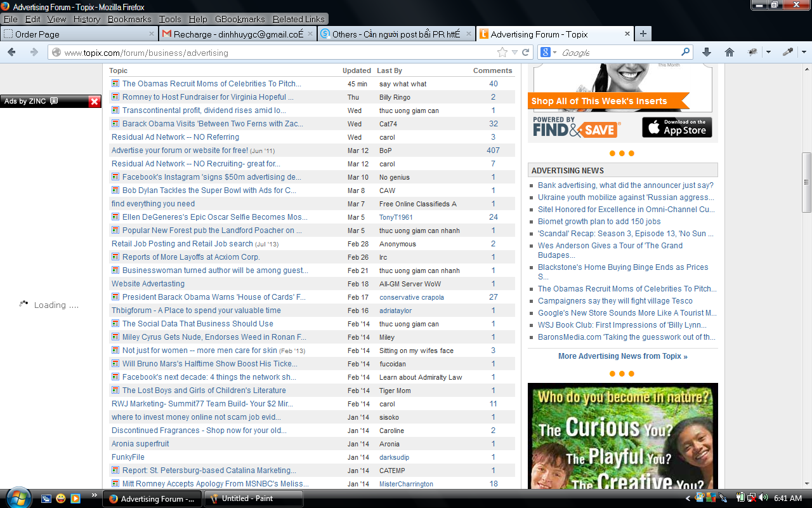Switch to the Order Page tab
The height and width of the screenshot is (508, 812).
[79, 34]
